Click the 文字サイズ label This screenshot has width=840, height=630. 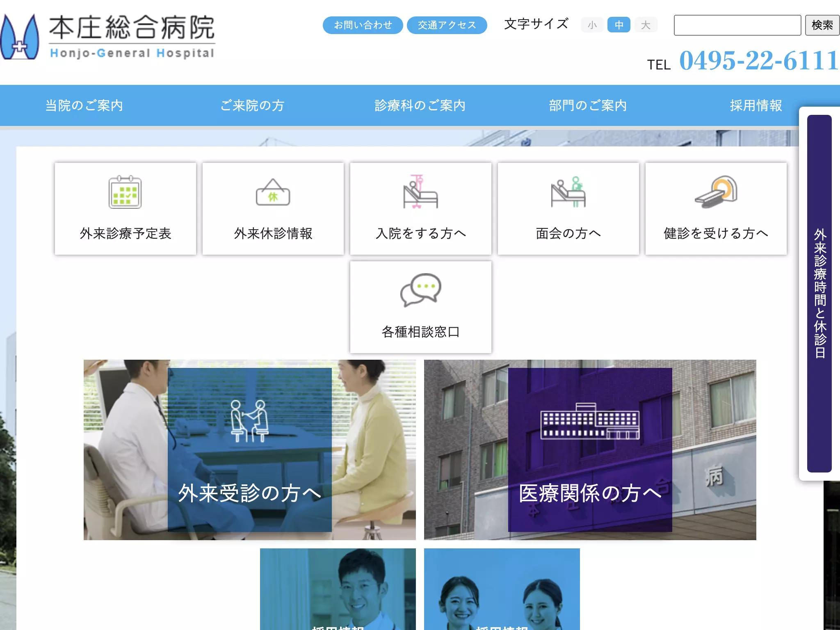pyautogui.click(x=536, y=24)
